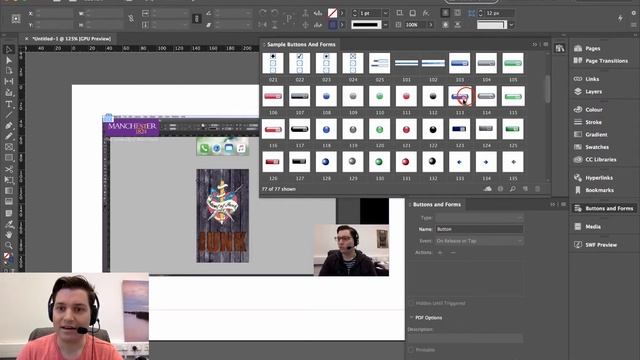This screenshot has width=640, height=360.
Task: Select sample button thumbnail 125
Action: pos(513,129)
